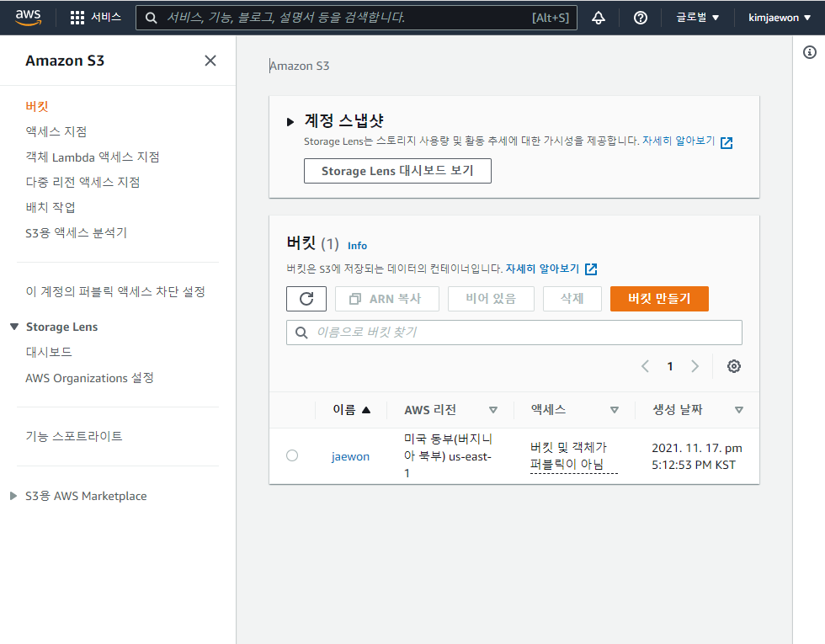Select the radio button for bucket jaewon

coord(291,455)
